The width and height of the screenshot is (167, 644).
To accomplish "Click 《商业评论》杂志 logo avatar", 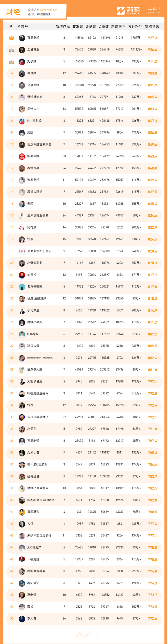I will coord(22,251).
